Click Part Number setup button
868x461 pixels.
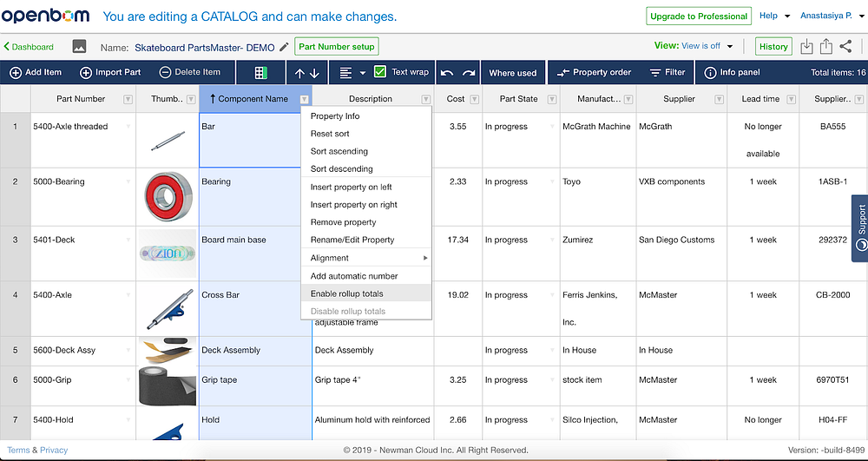(337, 47)
